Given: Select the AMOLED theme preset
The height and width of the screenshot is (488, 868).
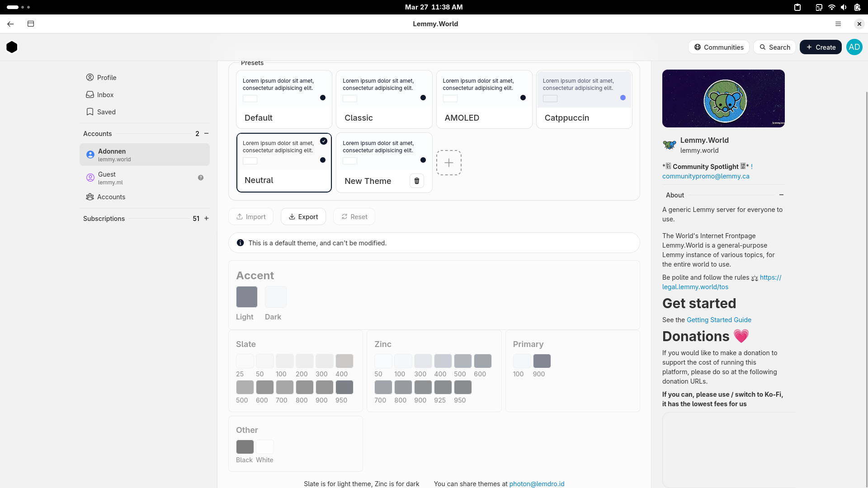Looking at the screenshot, I should [x=484, y=99].
